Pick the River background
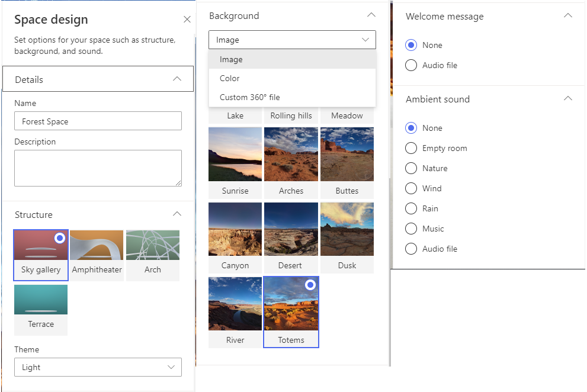Screen dimensions: 587x392 point(235,303)
